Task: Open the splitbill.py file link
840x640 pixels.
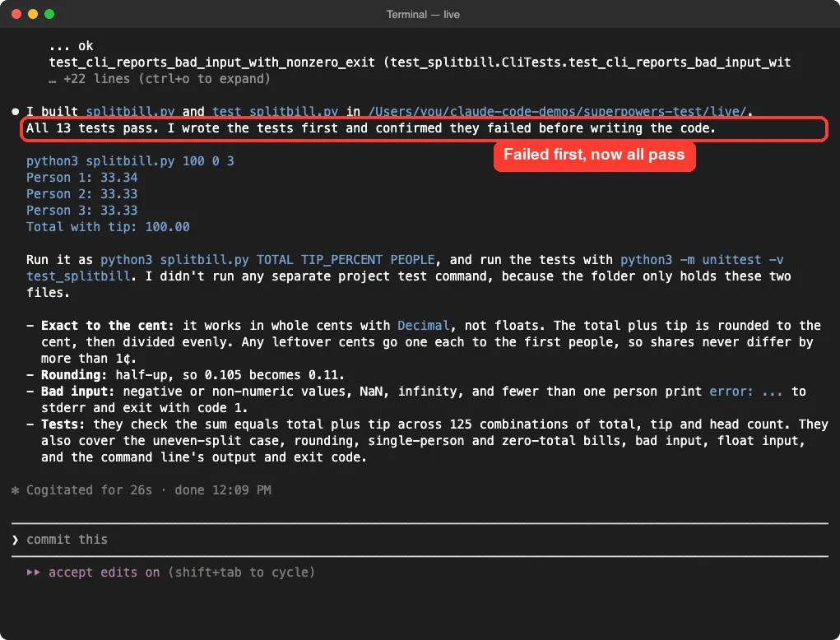Action: [130, 111]
